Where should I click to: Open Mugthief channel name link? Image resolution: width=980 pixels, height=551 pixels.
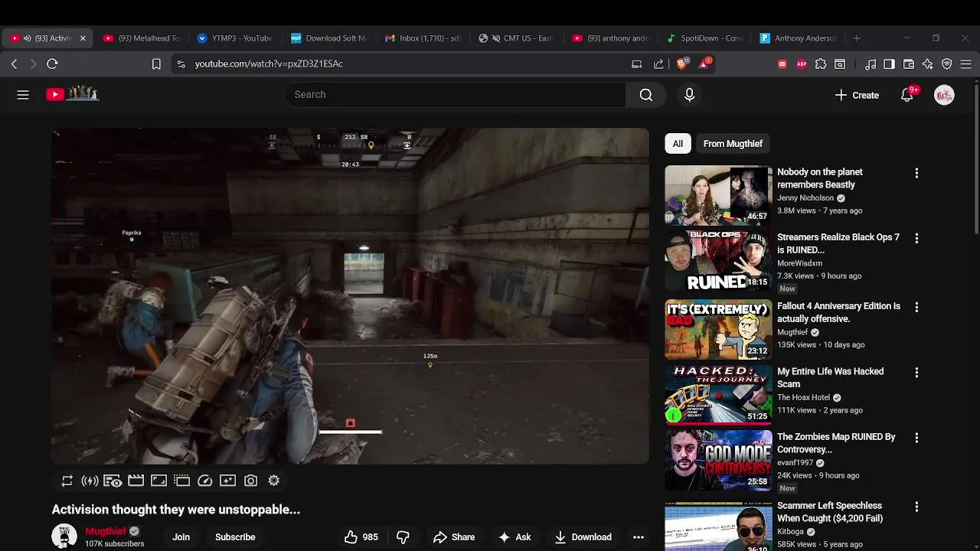106,531
